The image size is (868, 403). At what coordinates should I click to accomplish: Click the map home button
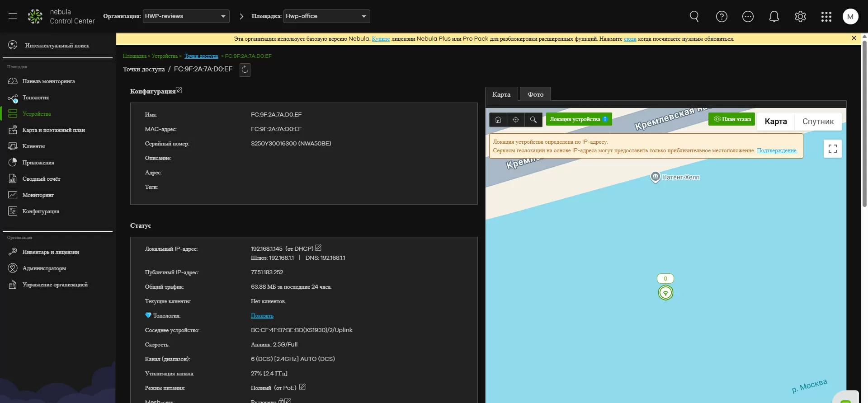pyautogui.click(x=498, y=120)
